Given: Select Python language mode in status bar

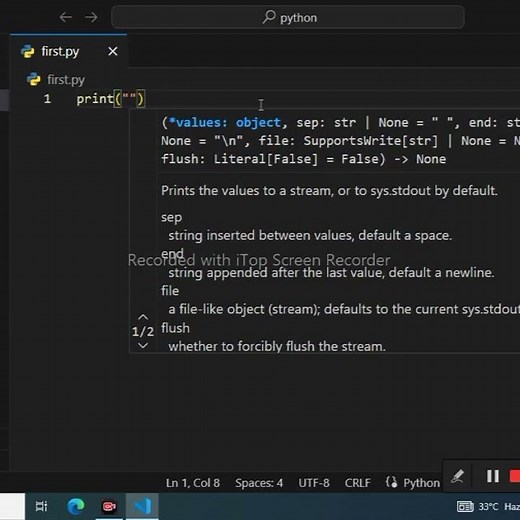Looking at the screenshot, I should [421, 483].
